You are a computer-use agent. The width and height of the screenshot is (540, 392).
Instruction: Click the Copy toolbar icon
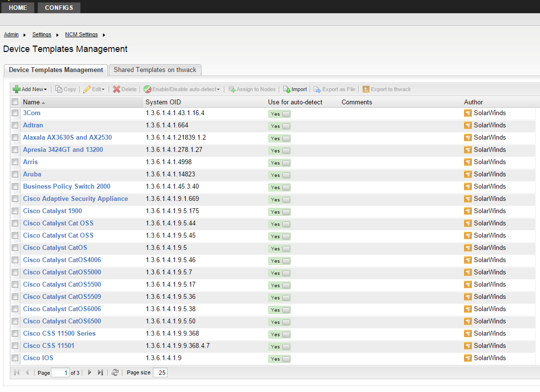[x=59, y=89]
